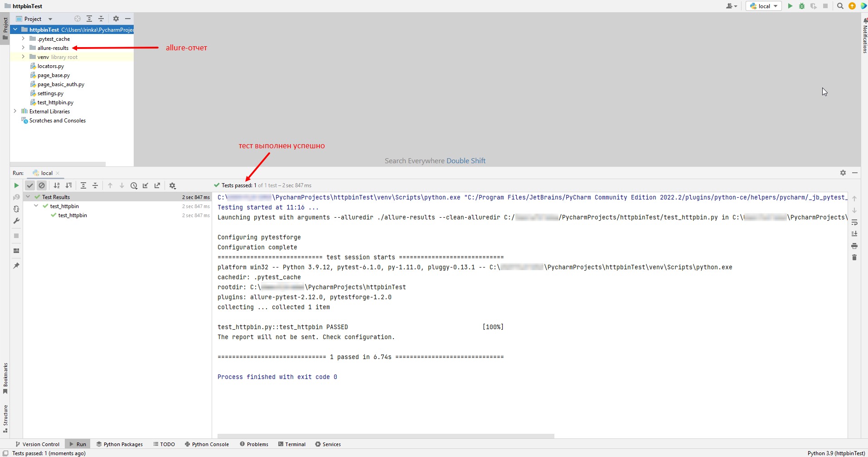Screen dimensions: 868x457
Task: Open test_httpbin.py in project tree
Action: (x=55, y=102)
